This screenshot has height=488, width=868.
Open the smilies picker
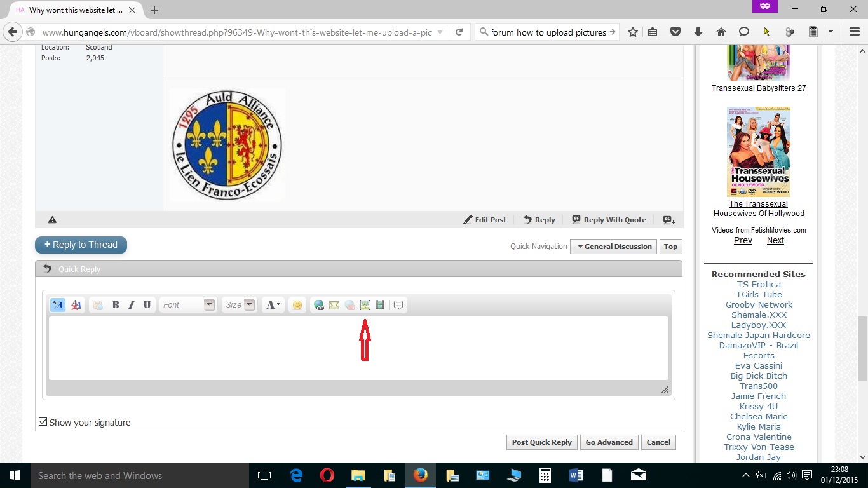coord(297,305)
